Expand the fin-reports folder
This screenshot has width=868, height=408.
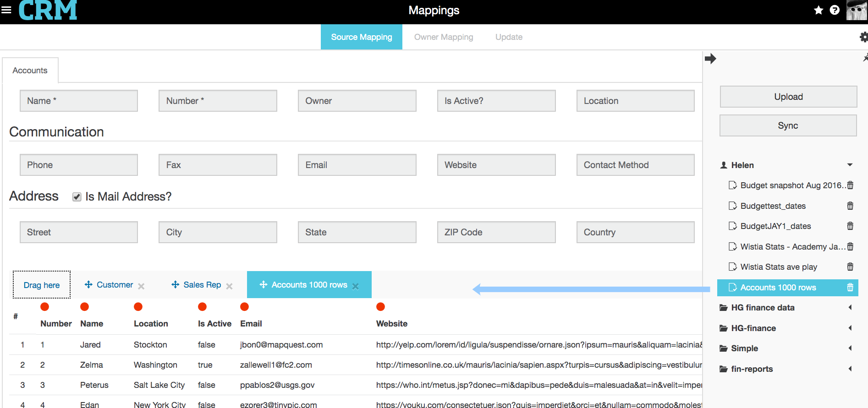click(x=850, y=369)
